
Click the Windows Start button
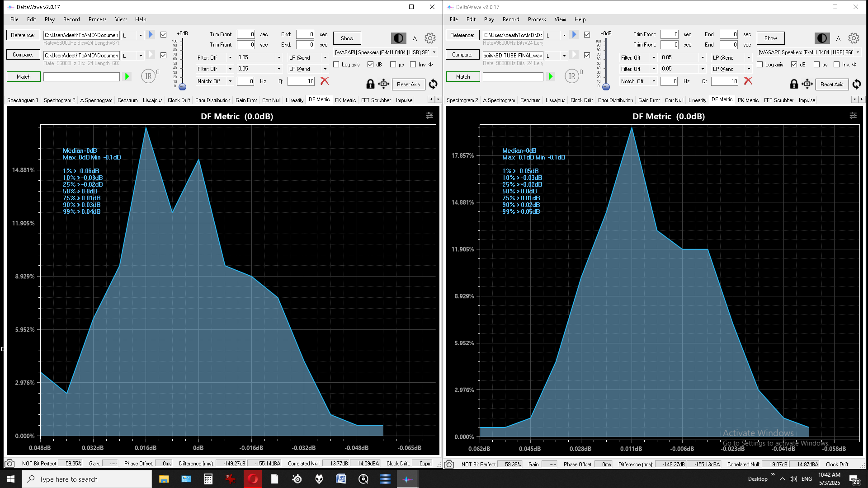pyautogui.click(x=11, y=479)
